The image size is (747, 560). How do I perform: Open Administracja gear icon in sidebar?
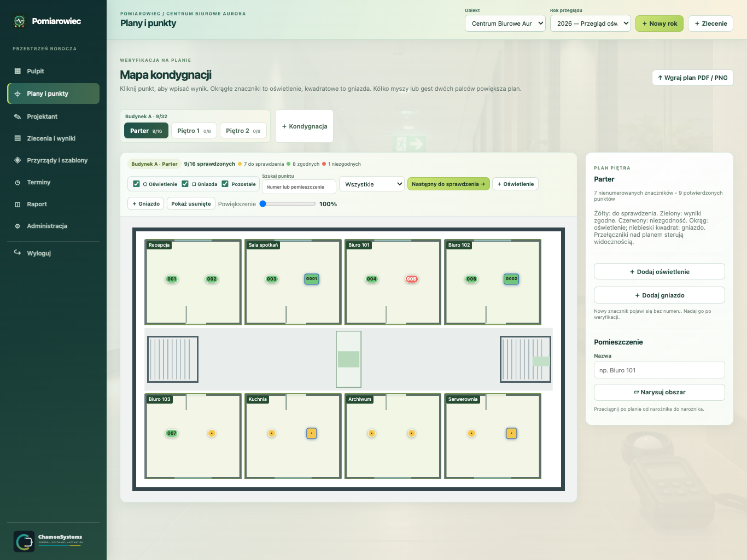pyautogui.click(x=17, y=226)
